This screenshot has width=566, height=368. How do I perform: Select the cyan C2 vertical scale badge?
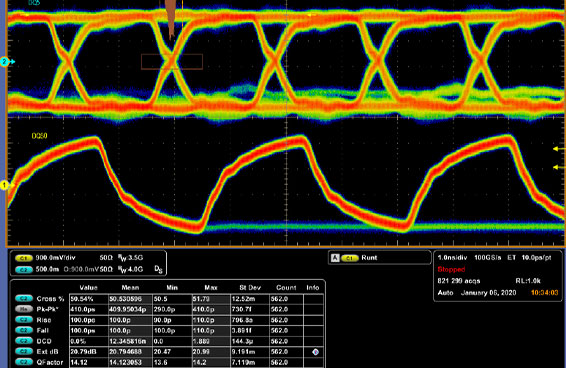24,270
